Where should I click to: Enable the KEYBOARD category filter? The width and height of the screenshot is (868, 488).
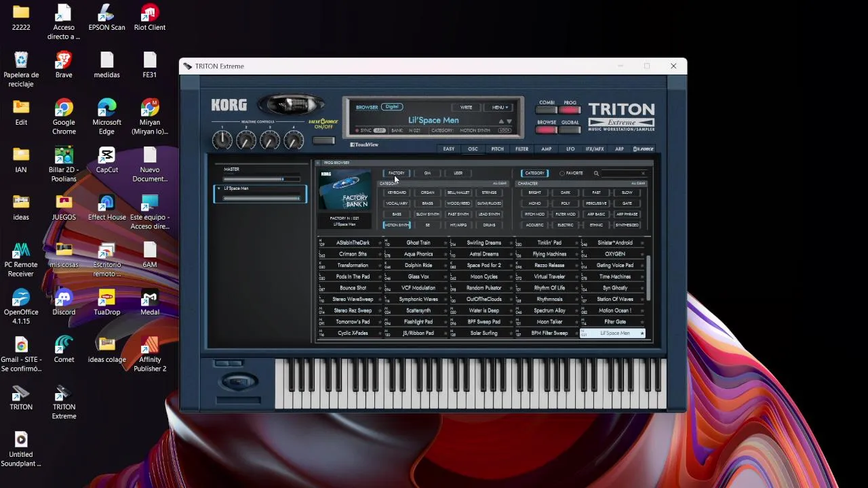point(397,192)
